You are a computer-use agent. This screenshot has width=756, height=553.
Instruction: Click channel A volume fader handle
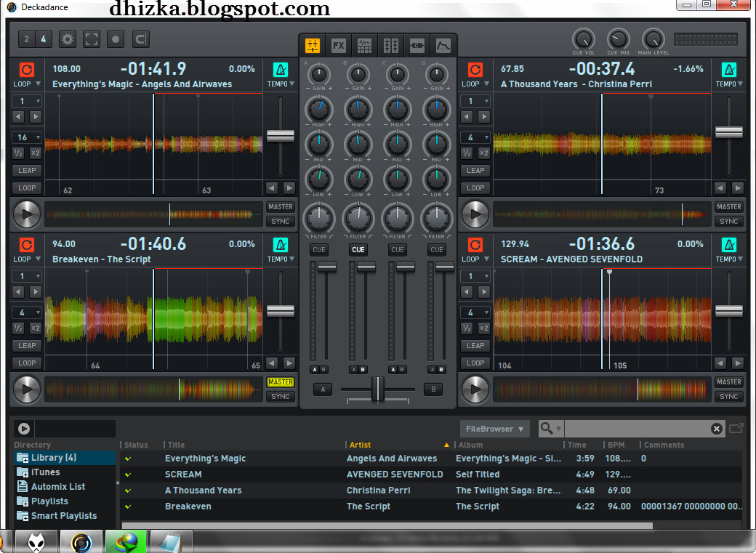[327, 267]
